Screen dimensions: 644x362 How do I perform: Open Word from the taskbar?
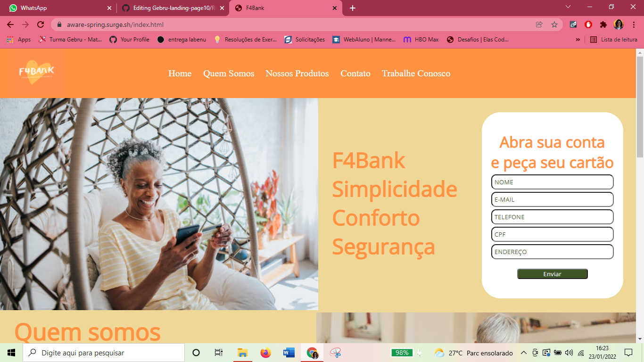[x=289, y=353]
